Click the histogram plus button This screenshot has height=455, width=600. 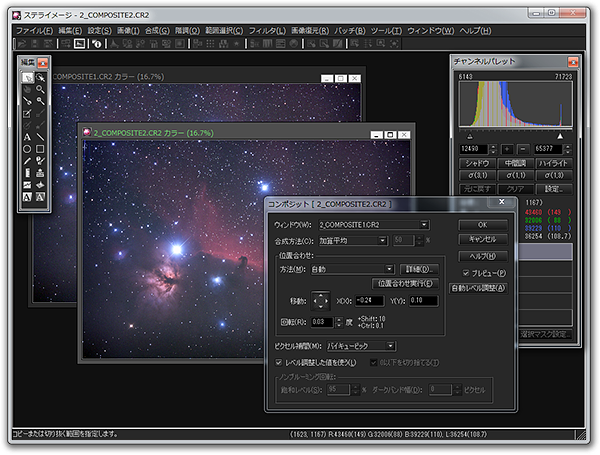tap(507, 149)
